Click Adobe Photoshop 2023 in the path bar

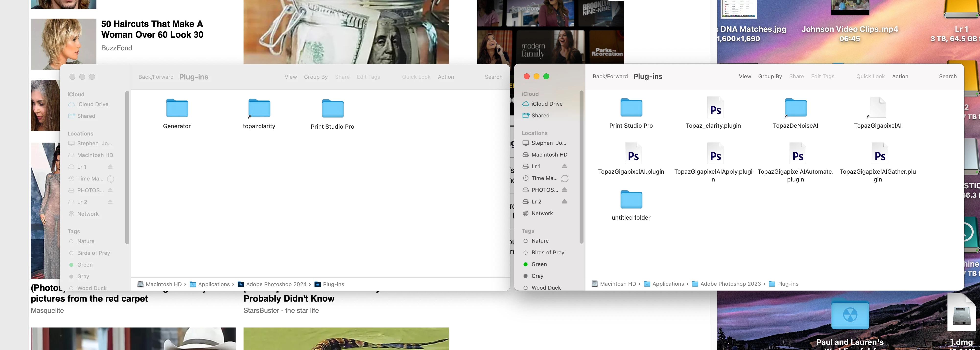point(730,284)
